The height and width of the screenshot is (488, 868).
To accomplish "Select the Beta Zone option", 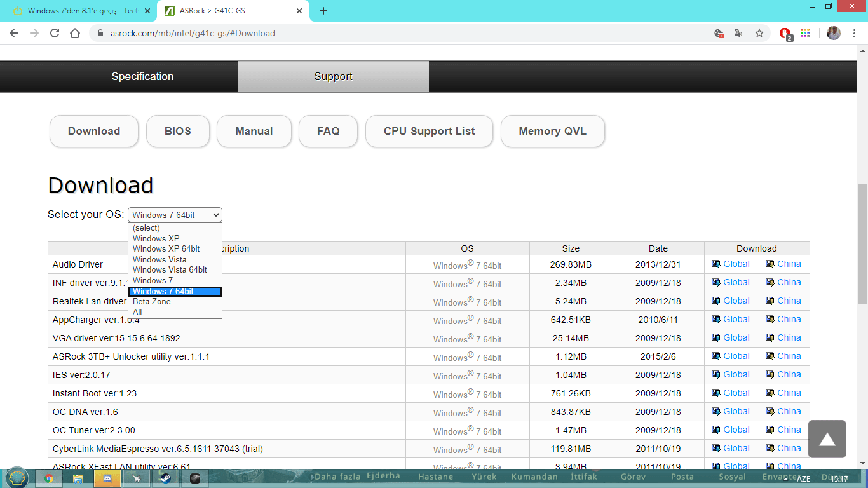I will point(175,302).
